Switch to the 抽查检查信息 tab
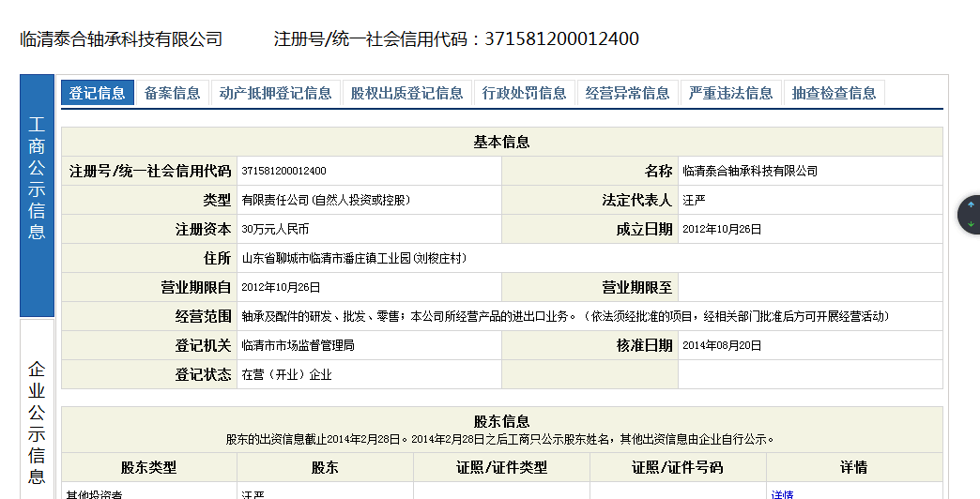This screenshot has height=499, width=980. (834, 93)
